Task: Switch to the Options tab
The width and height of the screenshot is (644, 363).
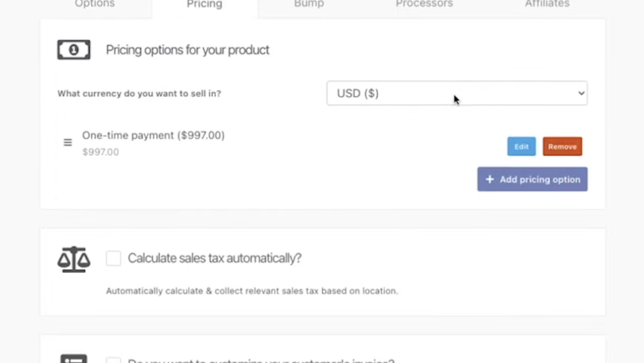Action: point(95,4)
